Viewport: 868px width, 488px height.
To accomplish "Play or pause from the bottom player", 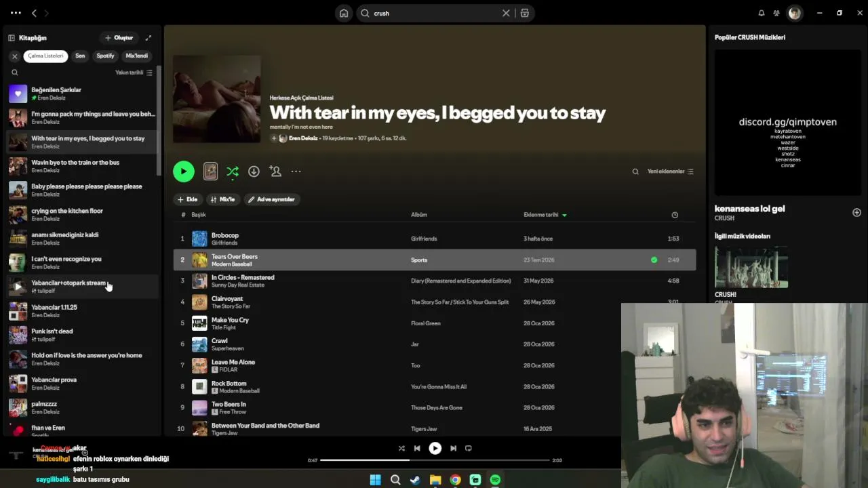I will (x=435, y=448).
